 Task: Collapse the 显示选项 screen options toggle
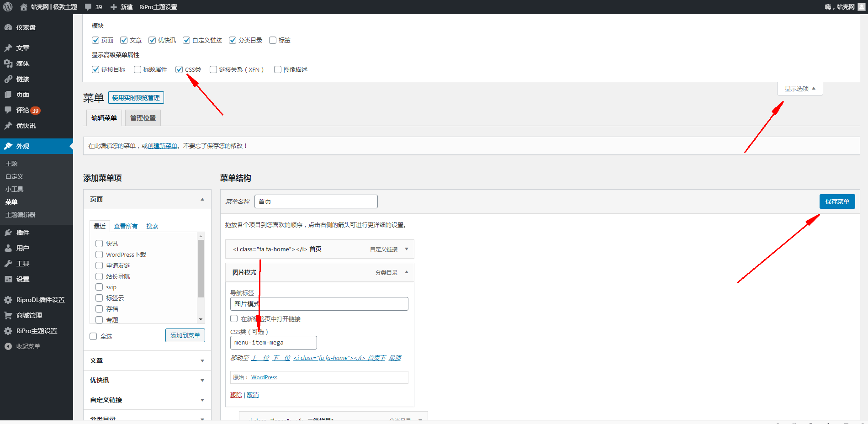800,89
